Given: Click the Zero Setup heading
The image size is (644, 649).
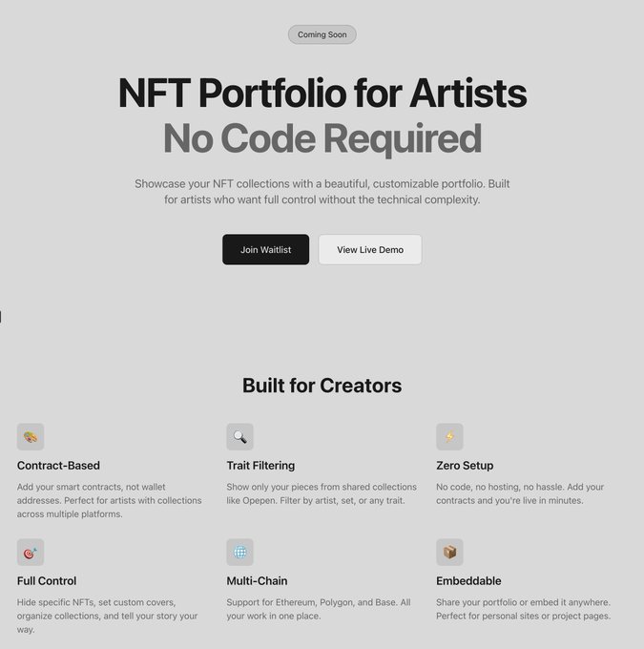Looking at the screenshot, I should (x=465, y=466).
